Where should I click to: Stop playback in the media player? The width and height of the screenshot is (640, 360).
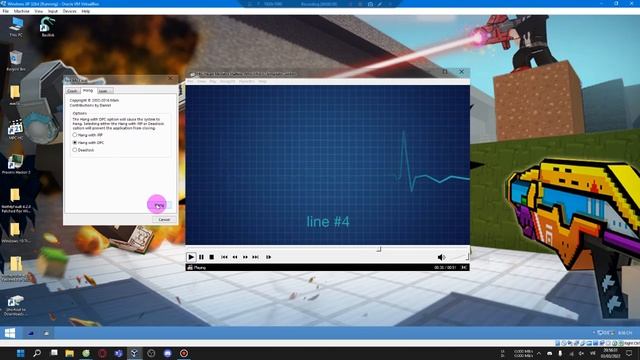click(211, 257)
